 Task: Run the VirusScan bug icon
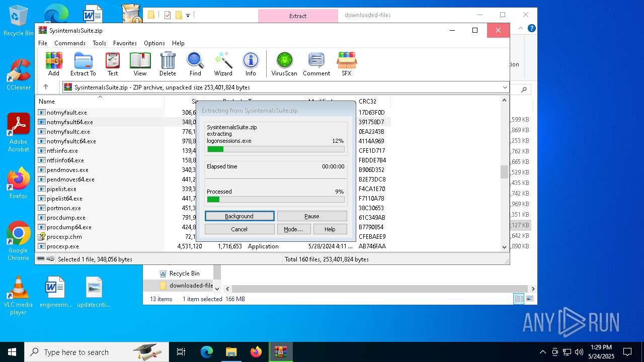284,64
